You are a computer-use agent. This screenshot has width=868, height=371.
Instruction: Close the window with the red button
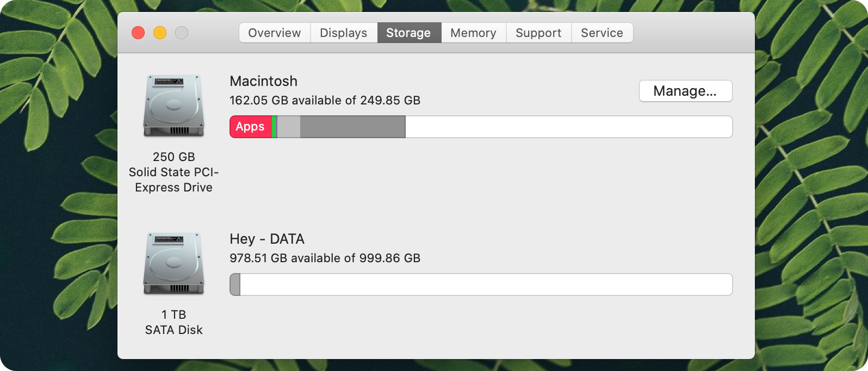coord(138,33)
